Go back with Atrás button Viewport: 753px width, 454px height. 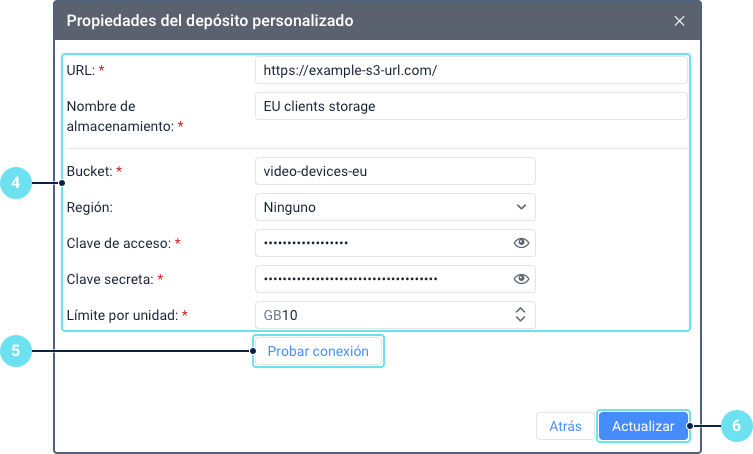coord(565,426)
